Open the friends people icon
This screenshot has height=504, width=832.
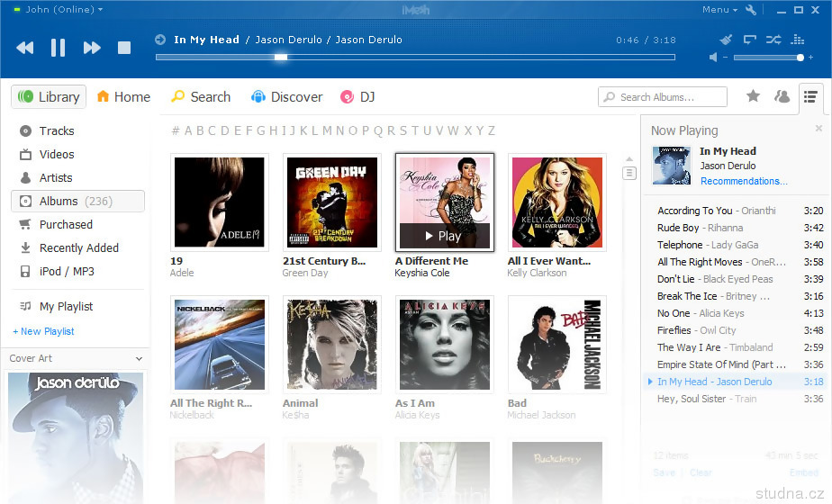[782, 96]
